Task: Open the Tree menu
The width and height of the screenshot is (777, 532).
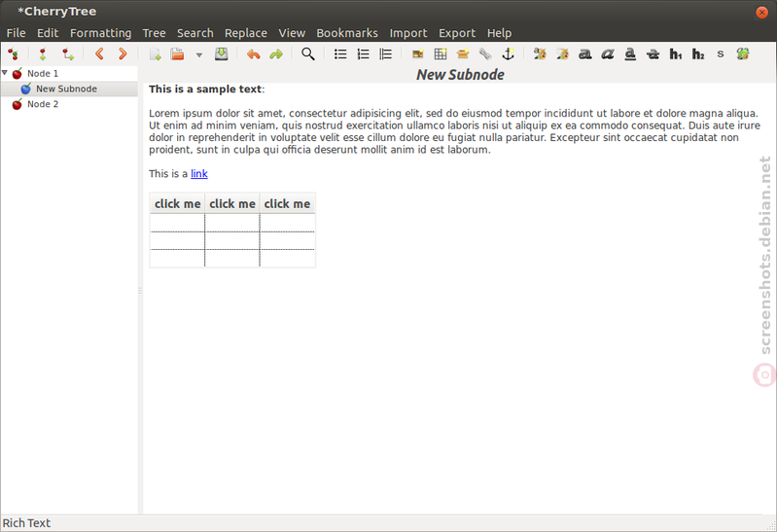Action: (154, 33)
